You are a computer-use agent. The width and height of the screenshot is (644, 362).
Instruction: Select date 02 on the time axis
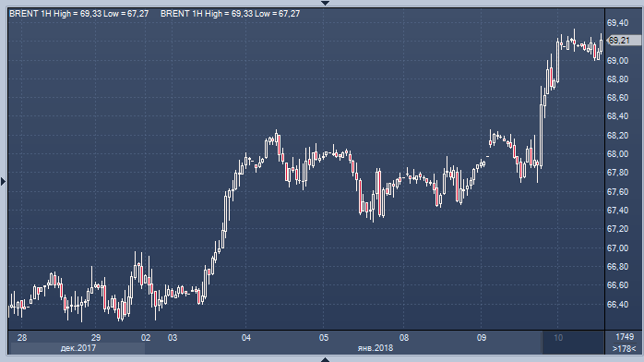(146, 338)
